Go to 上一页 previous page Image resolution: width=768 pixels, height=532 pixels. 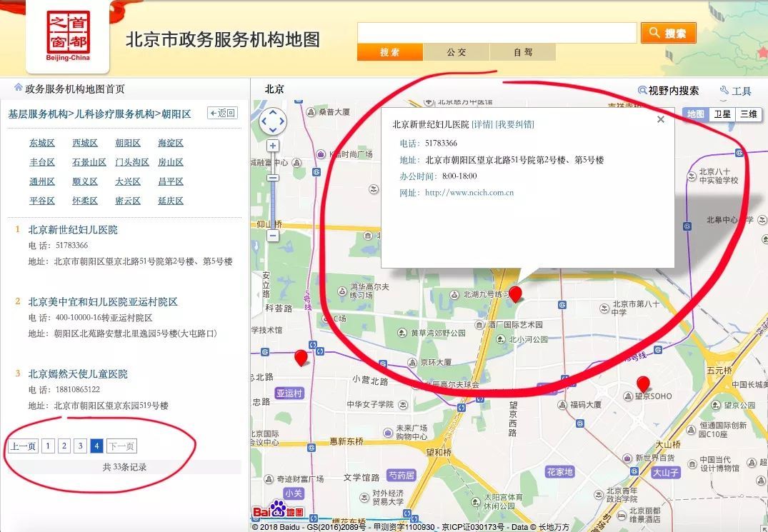(x=23, y=446)
